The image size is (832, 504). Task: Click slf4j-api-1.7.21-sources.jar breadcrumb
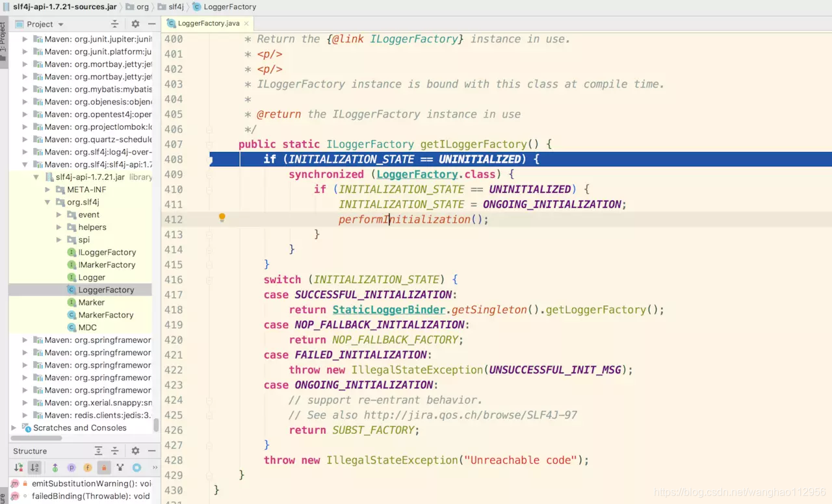[x=65, y=6]
